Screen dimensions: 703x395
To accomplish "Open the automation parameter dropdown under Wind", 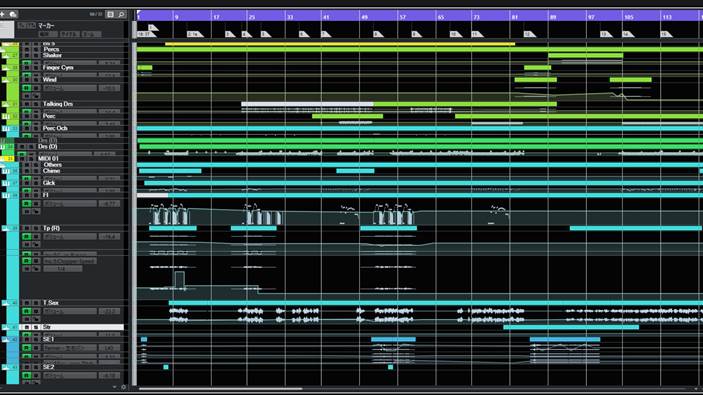I will coord(70,88).
